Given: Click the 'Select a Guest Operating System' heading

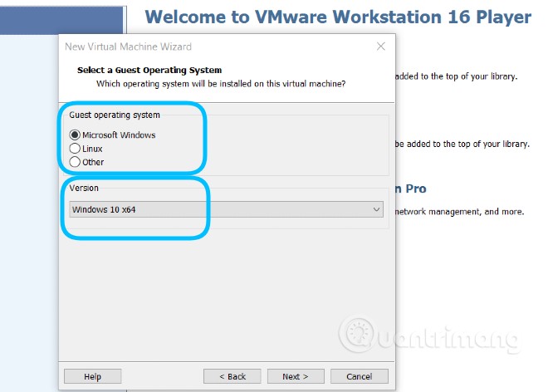Looking at the screenshot, I should pos(149,71).
